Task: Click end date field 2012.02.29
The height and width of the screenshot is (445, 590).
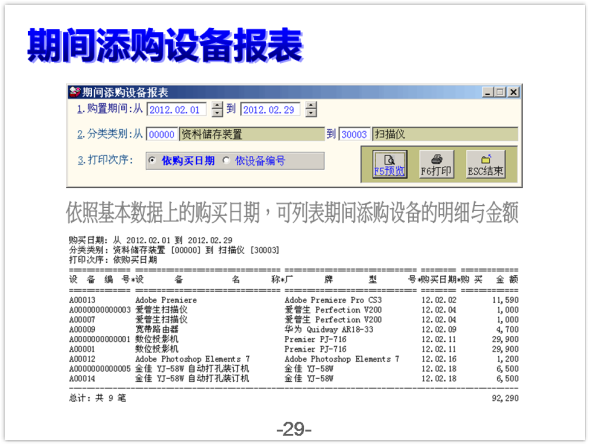Action: point(270,109)
